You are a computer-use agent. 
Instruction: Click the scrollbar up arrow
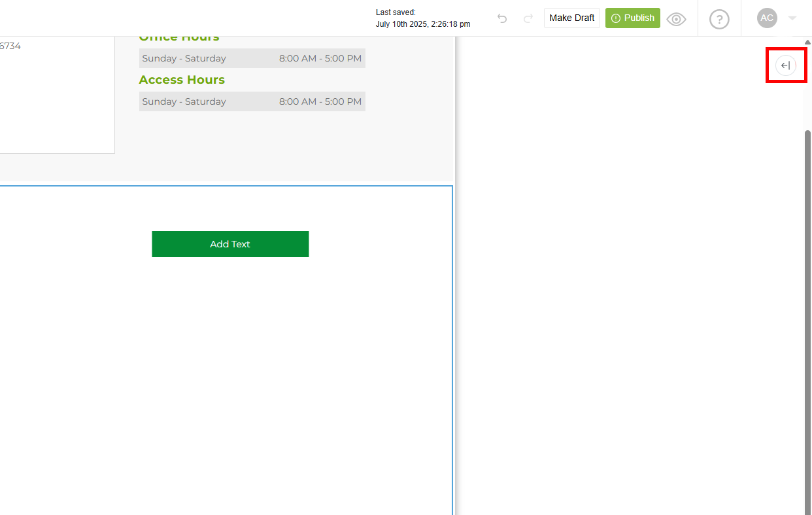tap(807, 43)
